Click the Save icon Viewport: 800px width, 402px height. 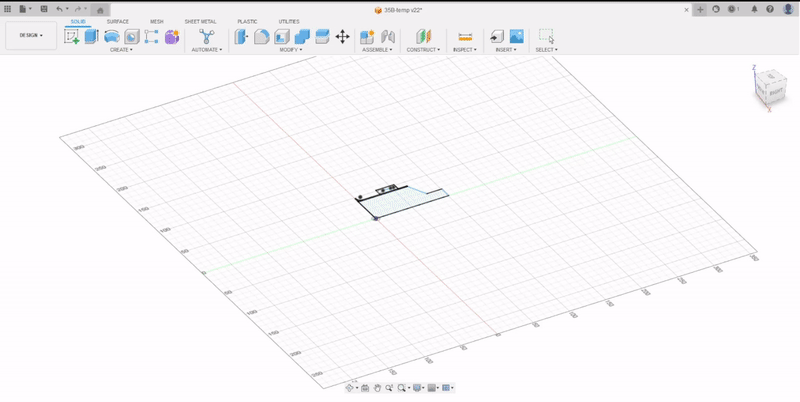43,9
